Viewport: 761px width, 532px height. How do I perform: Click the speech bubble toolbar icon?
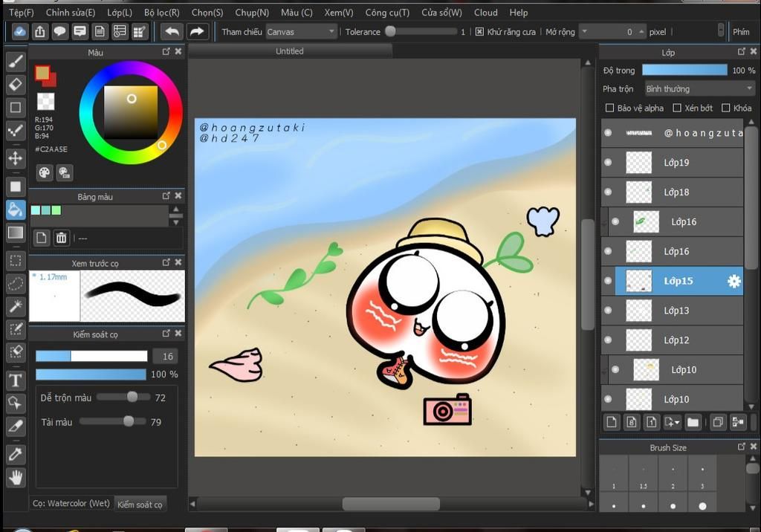[59, 31]
